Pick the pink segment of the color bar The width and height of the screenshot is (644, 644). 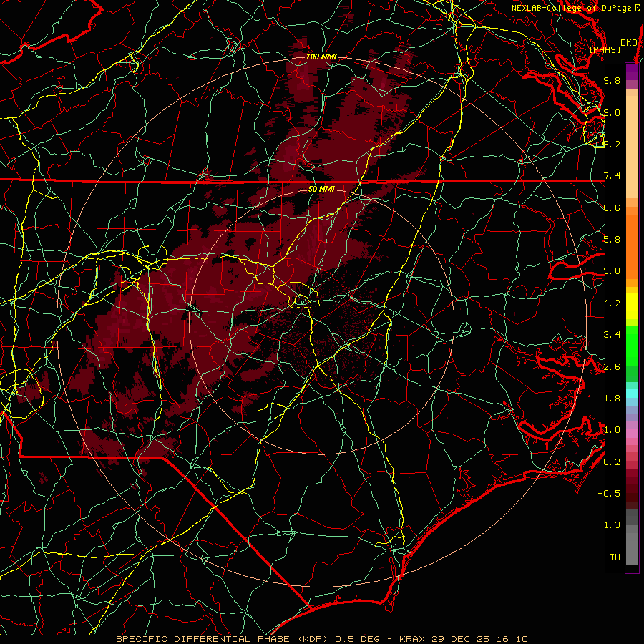632,434
